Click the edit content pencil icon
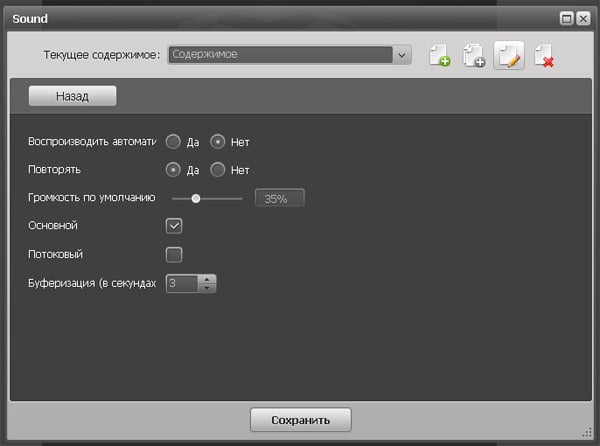 (509, 57)
